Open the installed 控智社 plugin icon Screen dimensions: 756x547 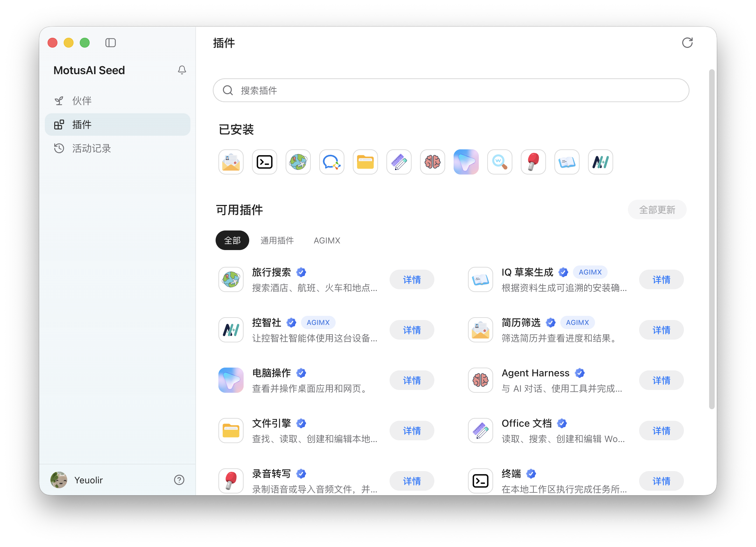[601, 162]
